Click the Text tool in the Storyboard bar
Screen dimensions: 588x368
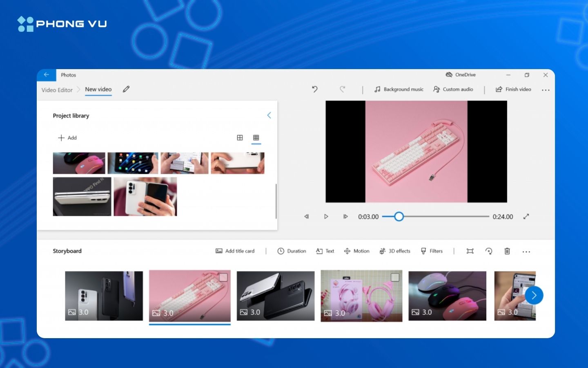tap(325, 251)
